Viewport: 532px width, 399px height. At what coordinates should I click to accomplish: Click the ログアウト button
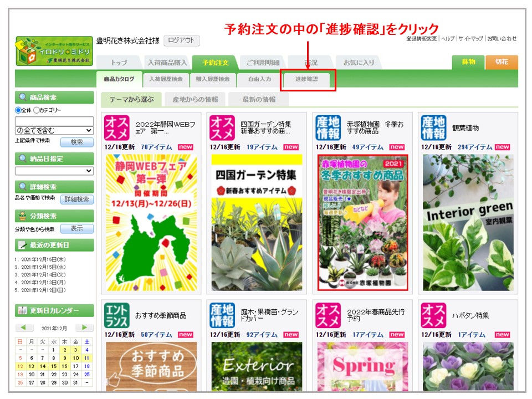tap(181, 40)
